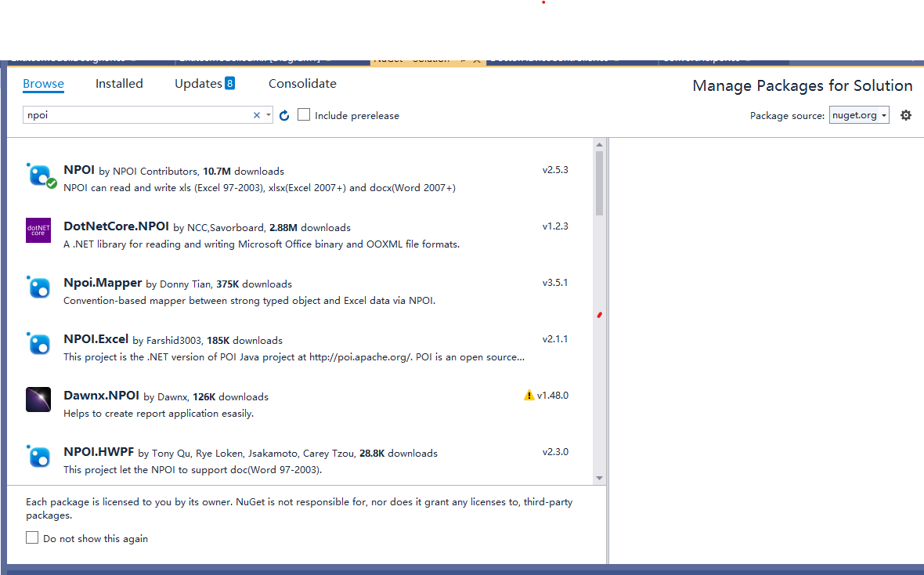Select the Npoi.Mapper package title
Screen dimensions: 924x575
[x=103, y=283]
